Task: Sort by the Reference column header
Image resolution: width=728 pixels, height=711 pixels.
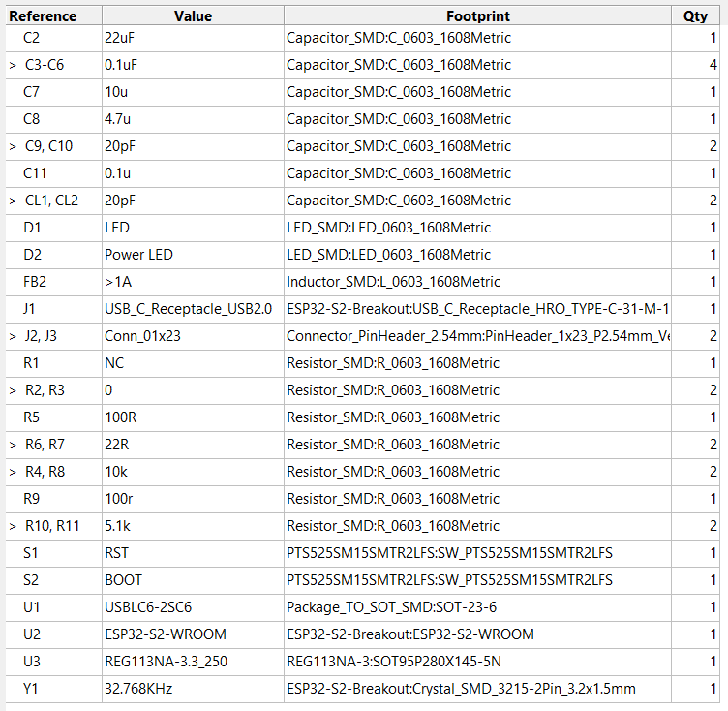Action: [43, 16]
